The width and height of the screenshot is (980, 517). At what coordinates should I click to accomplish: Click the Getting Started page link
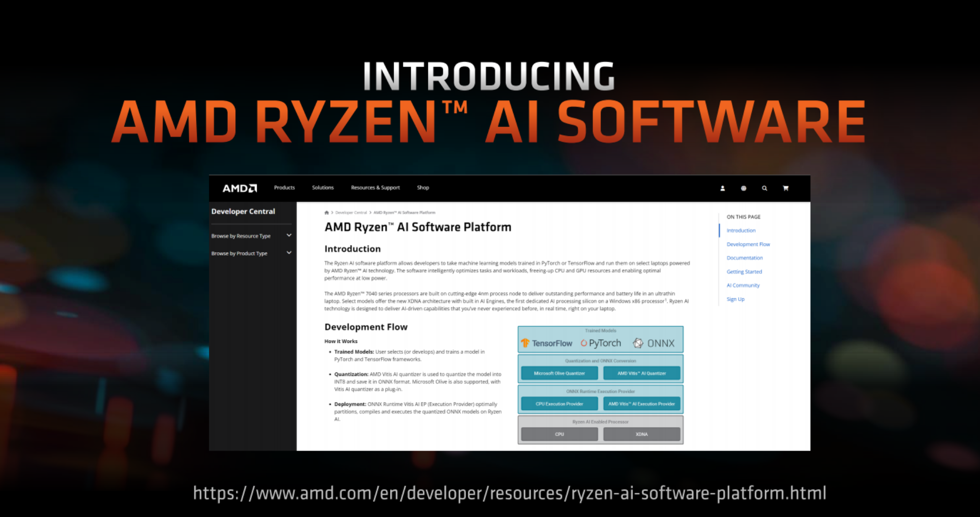click(x=744, y=272)
